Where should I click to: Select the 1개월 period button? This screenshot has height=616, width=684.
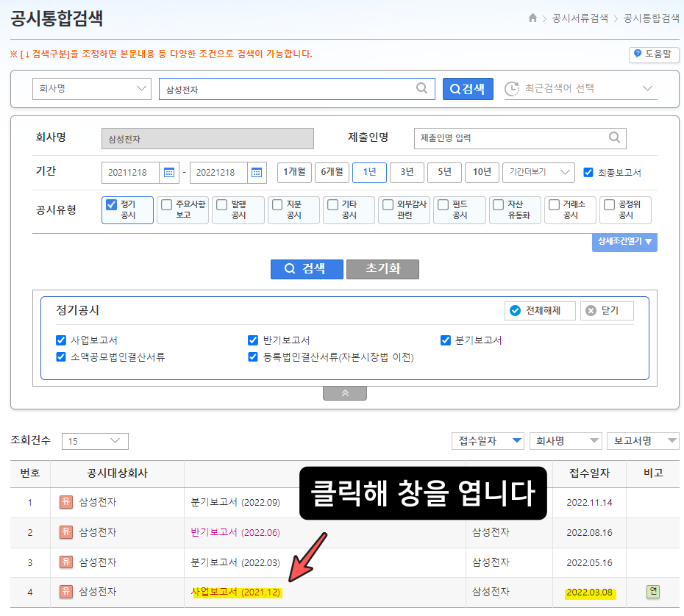coord(294,172)
